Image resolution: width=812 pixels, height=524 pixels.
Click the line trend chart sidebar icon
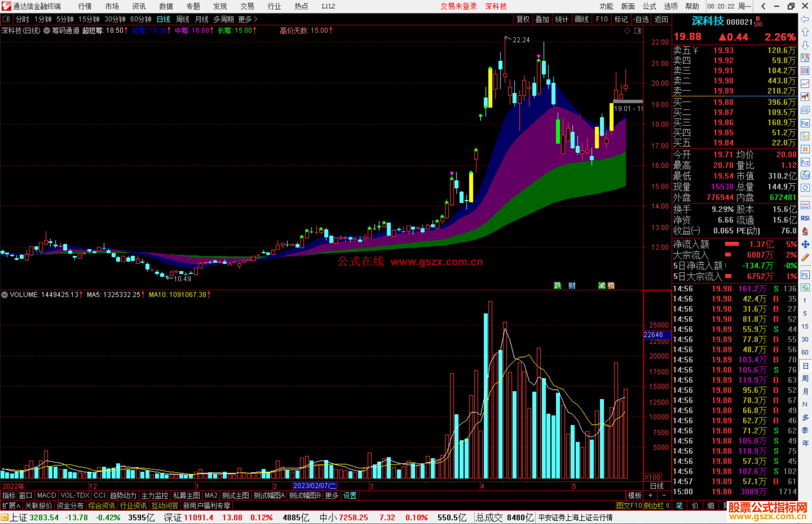805,84
